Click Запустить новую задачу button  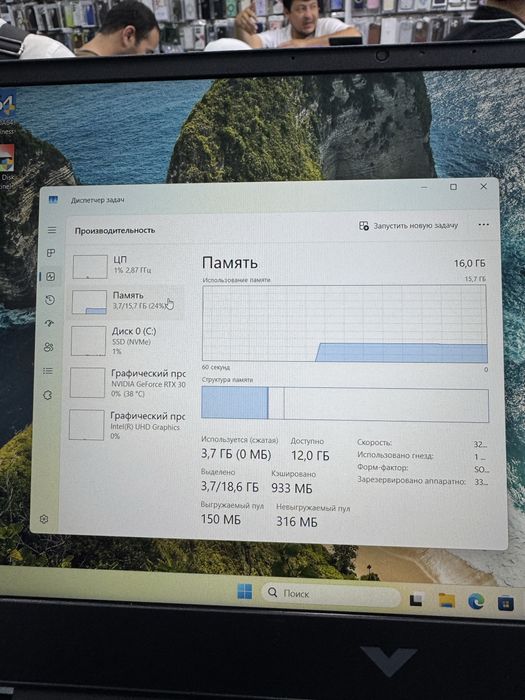click(x=408, y=225)
